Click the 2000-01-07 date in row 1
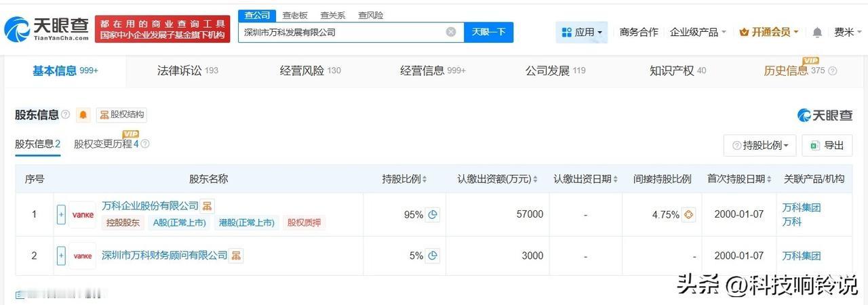Image resolution: width=868 pixels, height=305 pixels. point(739,214)
